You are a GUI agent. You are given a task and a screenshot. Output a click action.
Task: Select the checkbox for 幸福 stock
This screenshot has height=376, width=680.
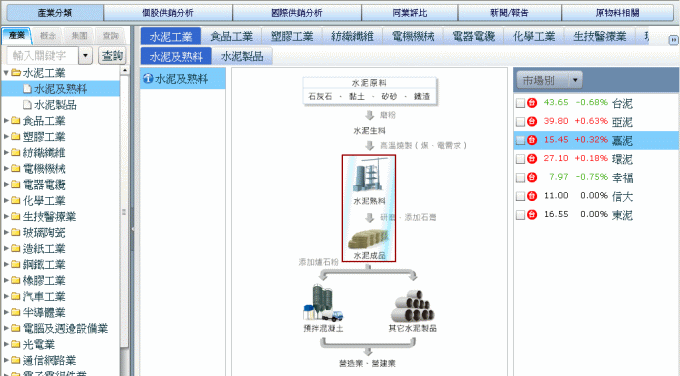(520, 178)
